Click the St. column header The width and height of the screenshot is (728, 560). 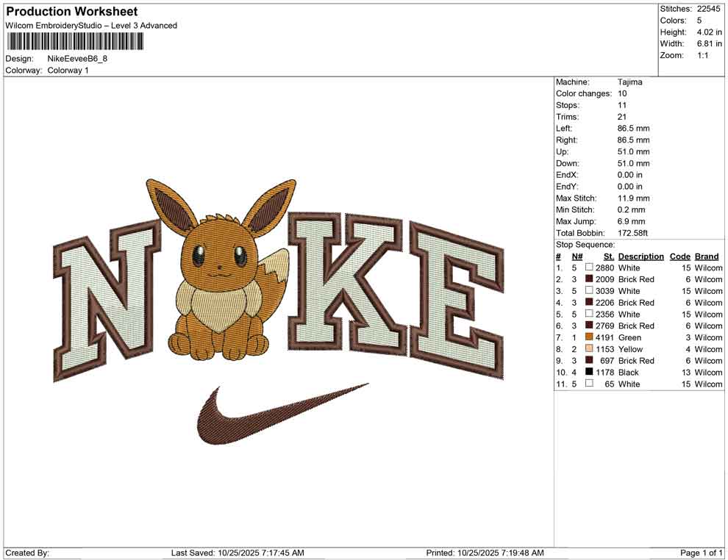click(x=609, y=256)
